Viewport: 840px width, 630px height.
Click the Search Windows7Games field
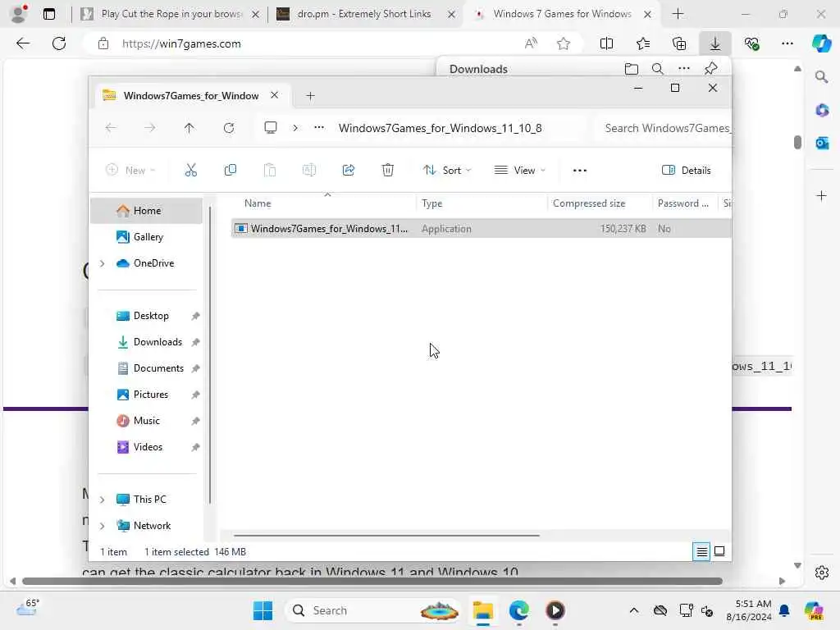click(x=663, y=128)
